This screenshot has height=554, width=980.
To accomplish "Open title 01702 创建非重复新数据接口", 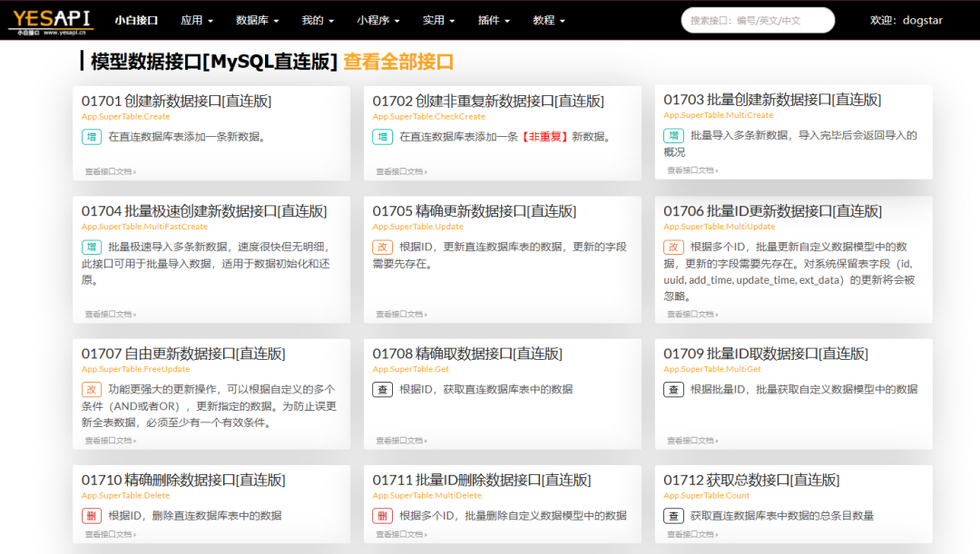I will [488, 101].
